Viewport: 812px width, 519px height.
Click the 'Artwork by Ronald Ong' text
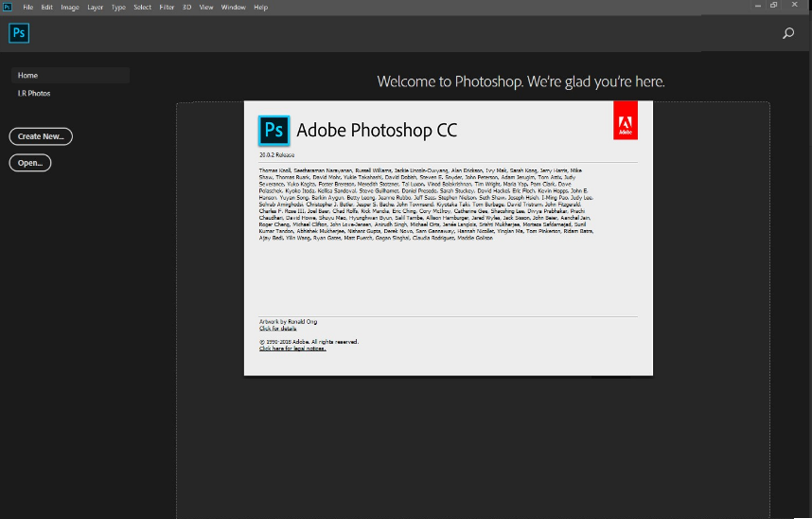pos(288,321)
